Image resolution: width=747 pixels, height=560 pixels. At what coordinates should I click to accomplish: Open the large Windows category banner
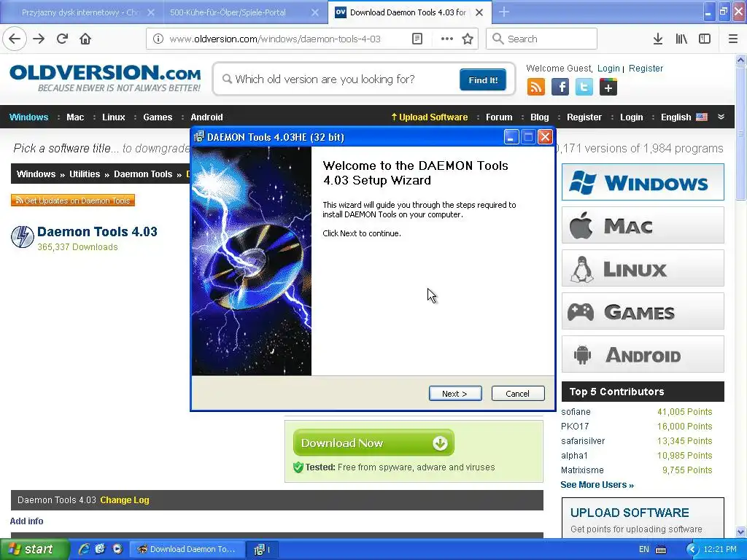point(643,182)
